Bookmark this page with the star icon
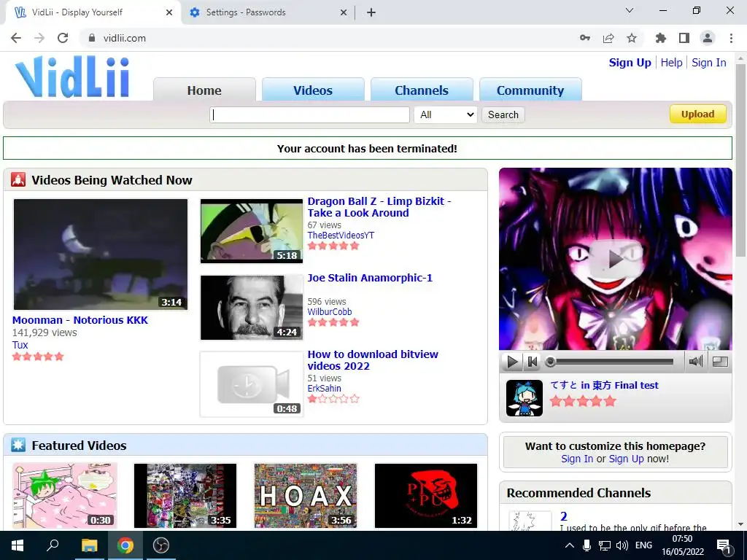 (x=632, y=38)
